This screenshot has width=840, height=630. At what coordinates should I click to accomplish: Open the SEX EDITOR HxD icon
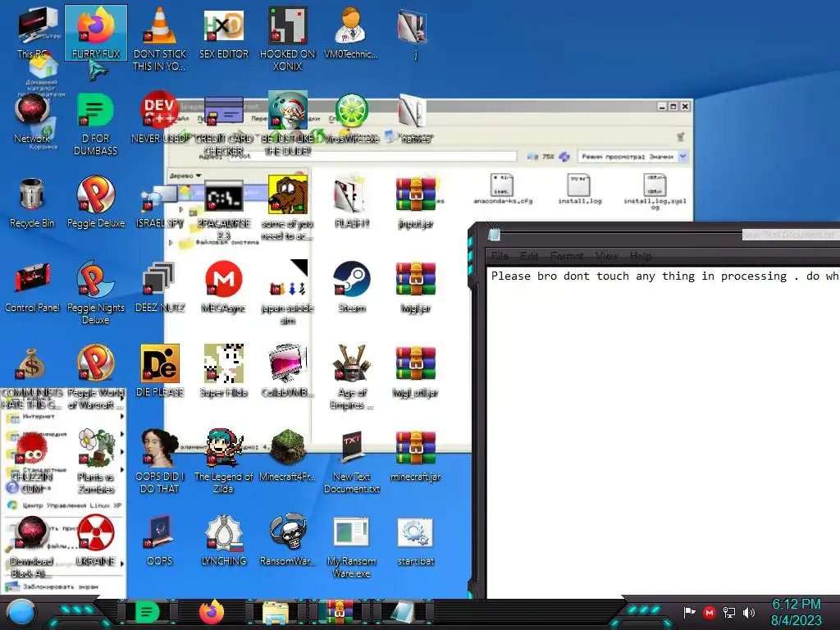pos(223,33)
